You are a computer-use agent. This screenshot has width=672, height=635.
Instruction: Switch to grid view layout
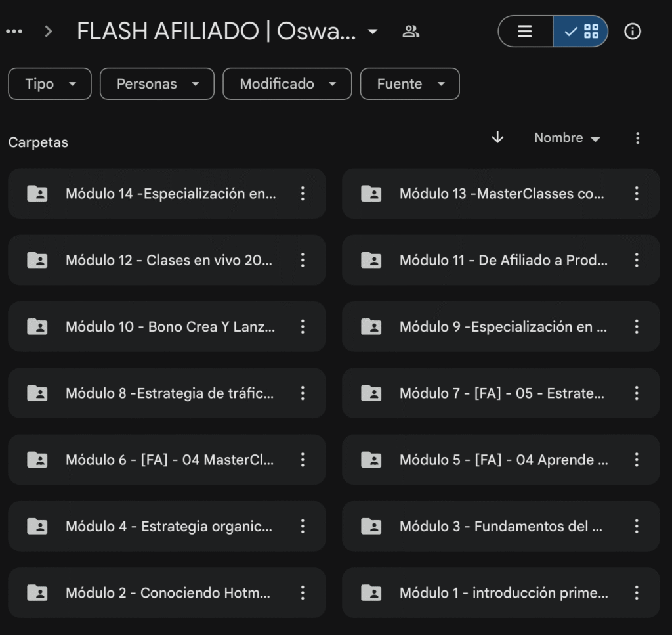(581, 32)
